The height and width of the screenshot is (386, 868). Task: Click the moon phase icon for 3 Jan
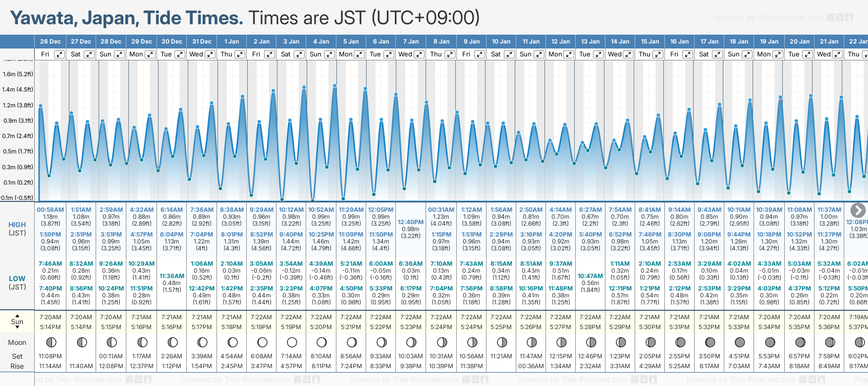click(x=292, y=342)
